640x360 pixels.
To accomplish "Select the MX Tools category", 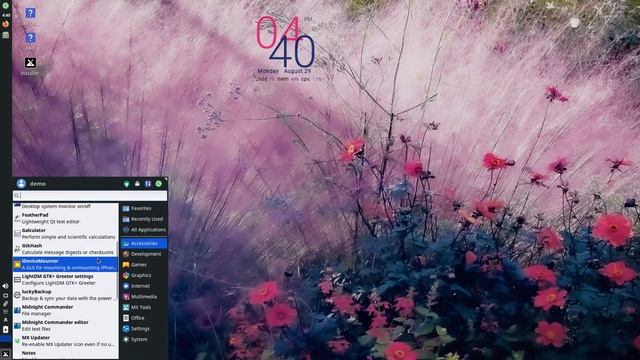I will pyautogui.click(x=144, y=307).
